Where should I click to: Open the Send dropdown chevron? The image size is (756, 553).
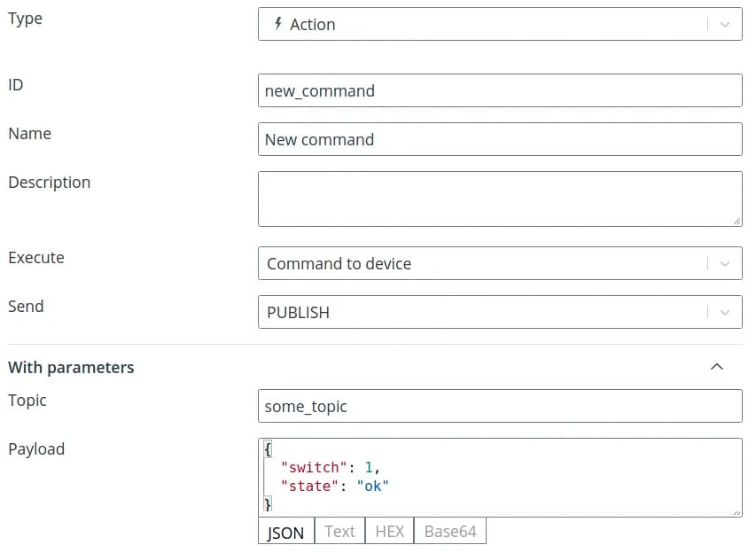coord(724,312)
